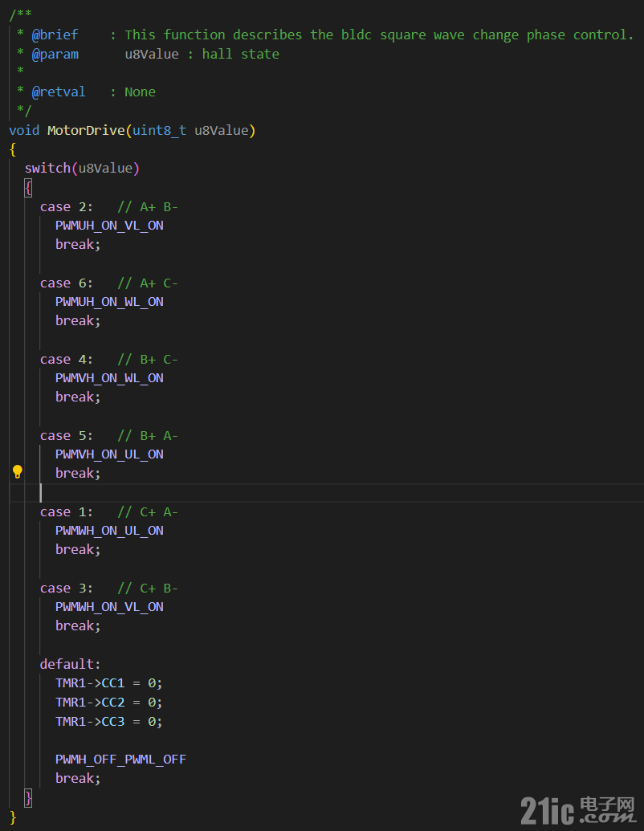The height and width of the screenshot is (831, 644).
Task: Click the void return type keyword
Action: (24, 130)
